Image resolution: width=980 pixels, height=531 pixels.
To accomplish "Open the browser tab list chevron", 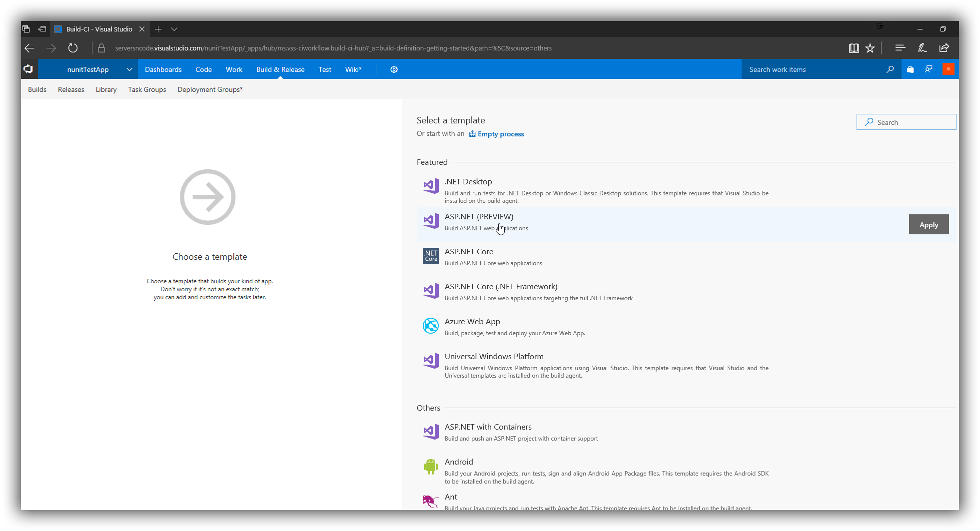I will tap(174, 29).
